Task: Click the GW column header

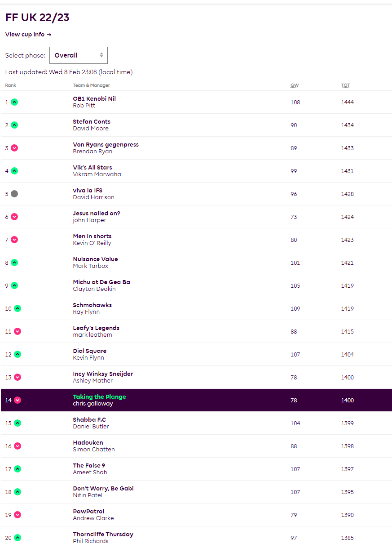Action: coord(295,85)
